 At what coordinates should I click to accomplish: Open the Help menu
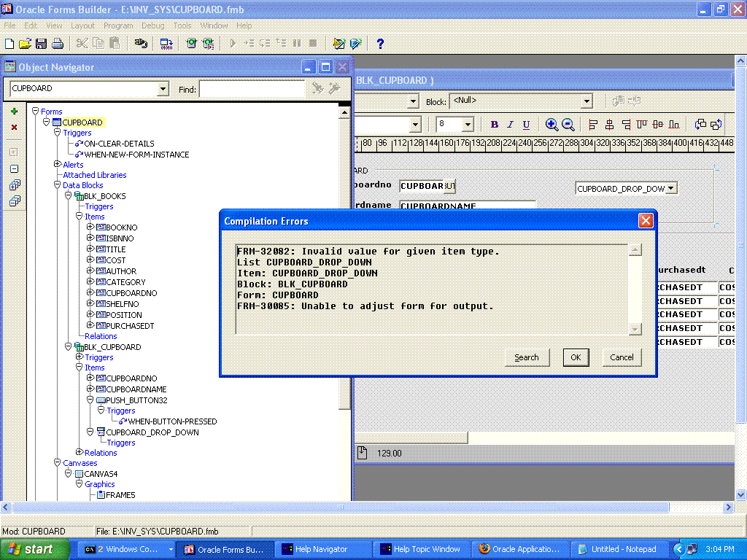tap(244, 26)
